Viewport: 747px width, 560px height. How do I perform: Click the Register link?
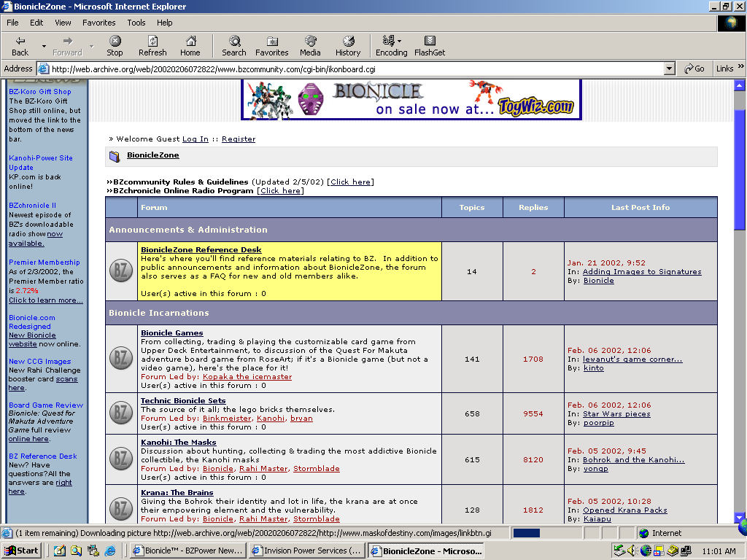coord(239,139)
